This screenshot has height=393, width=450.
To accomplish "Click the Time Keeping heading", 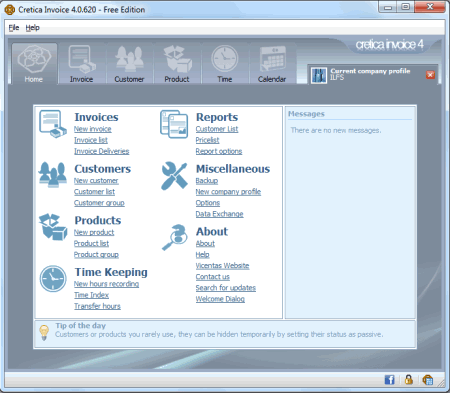I will pyautogui.click(x=111, y=272).
